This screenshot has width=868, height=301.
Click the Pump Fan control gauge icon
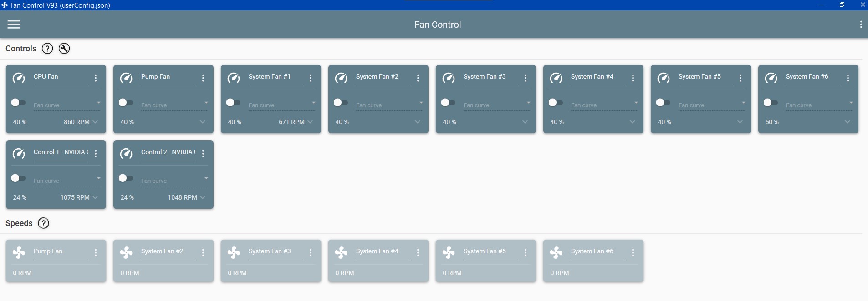click(x=126, y=78)
